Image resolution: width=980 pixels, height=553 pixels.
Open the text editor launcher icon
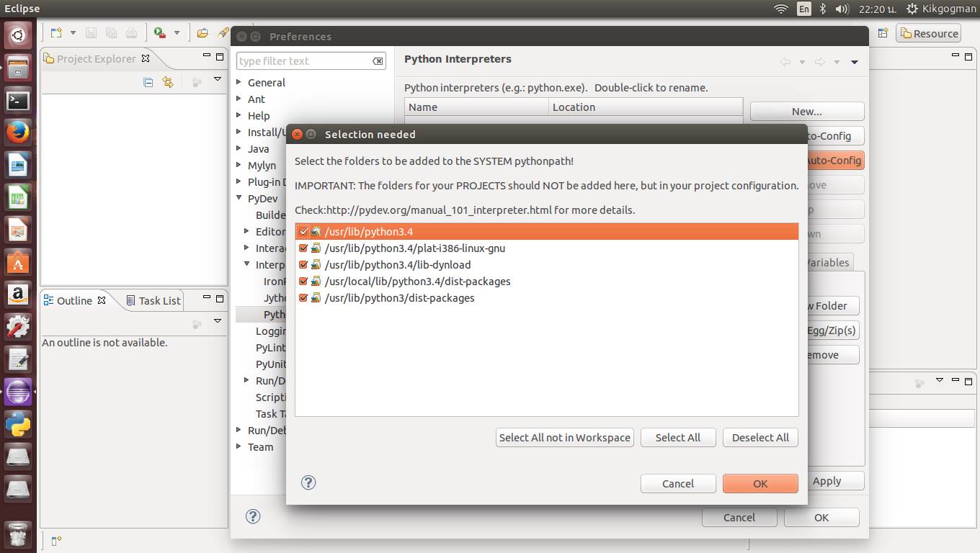pyautogui.click(x=18, y=360)
